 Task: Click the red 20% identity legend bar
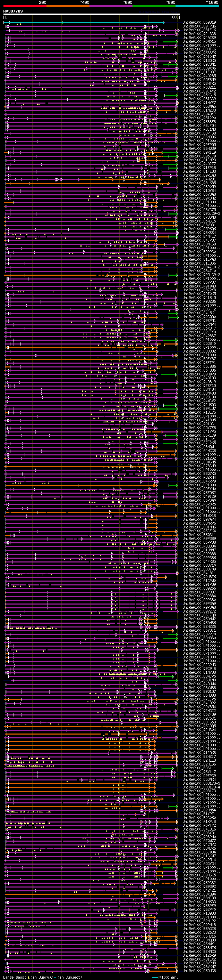[25, 6]
